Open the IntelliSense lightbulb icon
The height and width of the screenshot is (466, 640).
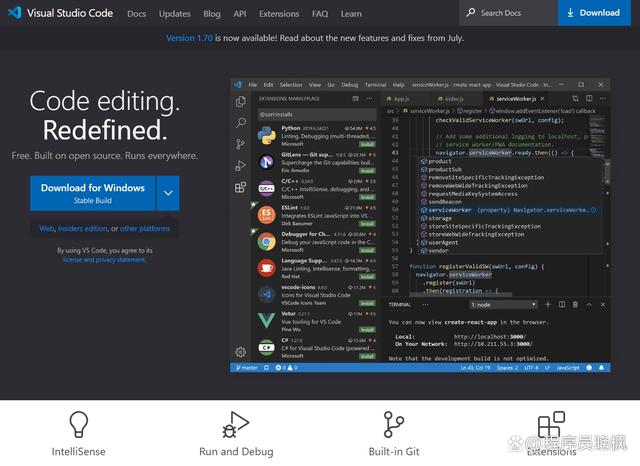click(78, 425)
